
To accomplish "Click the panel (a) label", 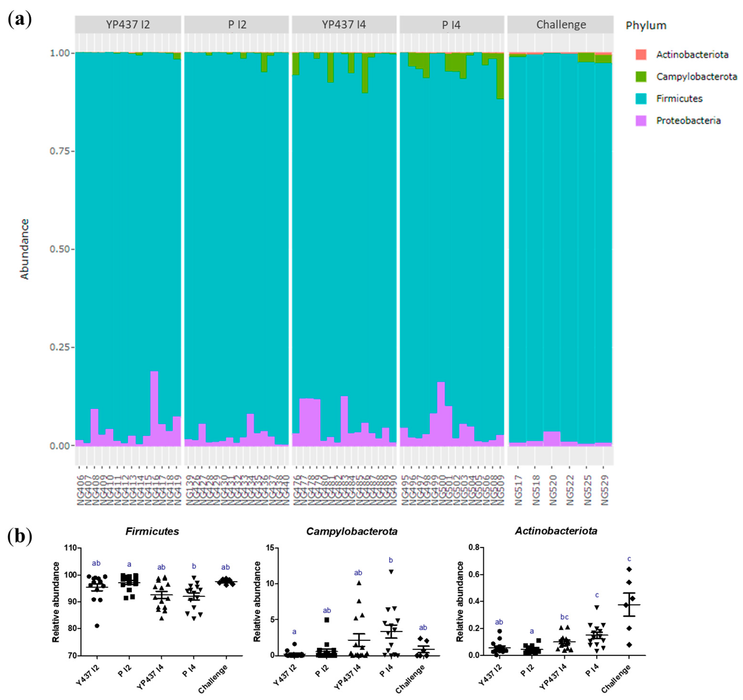I will click(x=19, y=19).
